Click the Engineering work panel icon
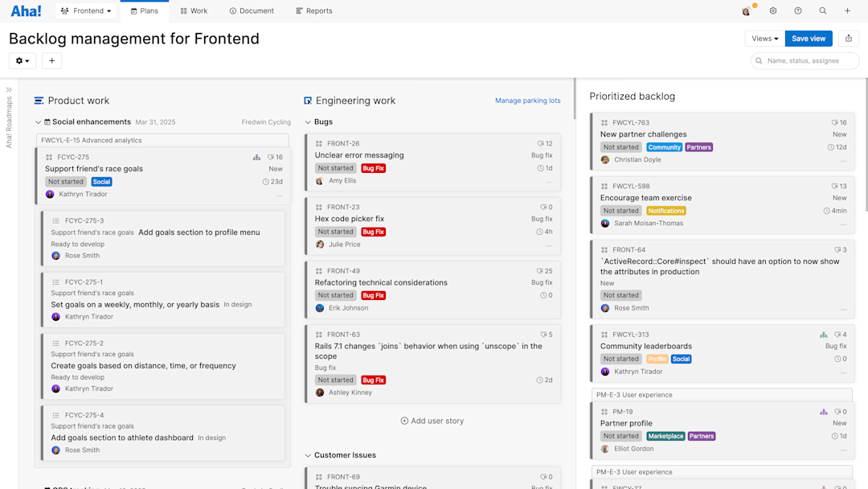The image size is (868, 489). tap(307, 101)
